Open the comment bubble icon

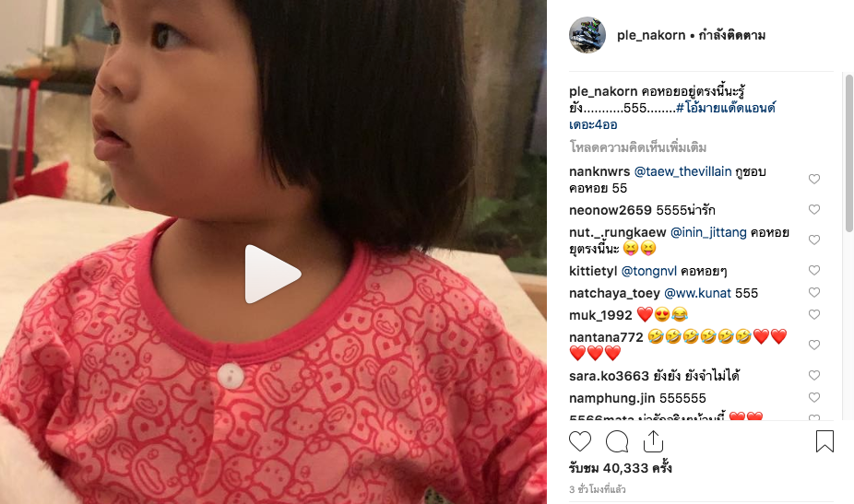[617, 441]
